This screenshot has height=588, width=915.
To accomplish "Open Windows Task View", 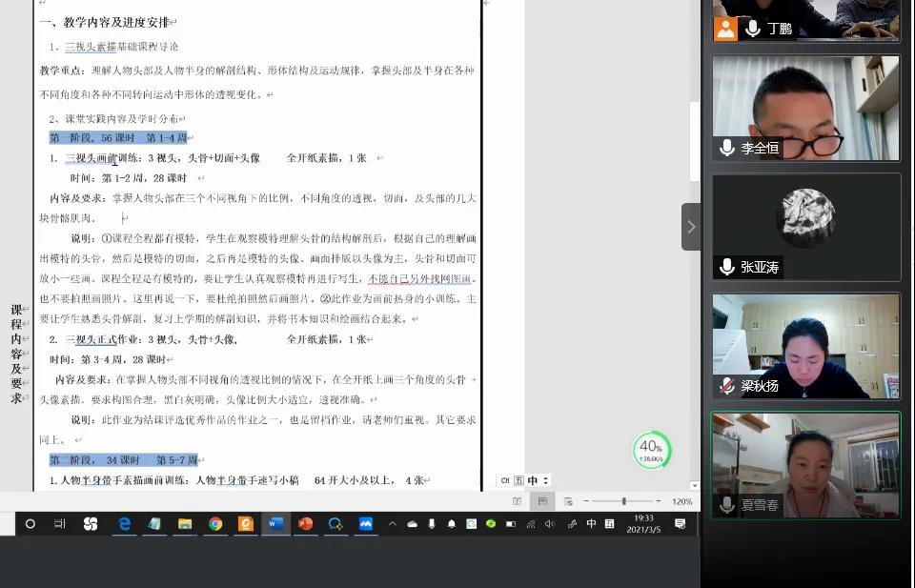I will click(x=60, y=523).
